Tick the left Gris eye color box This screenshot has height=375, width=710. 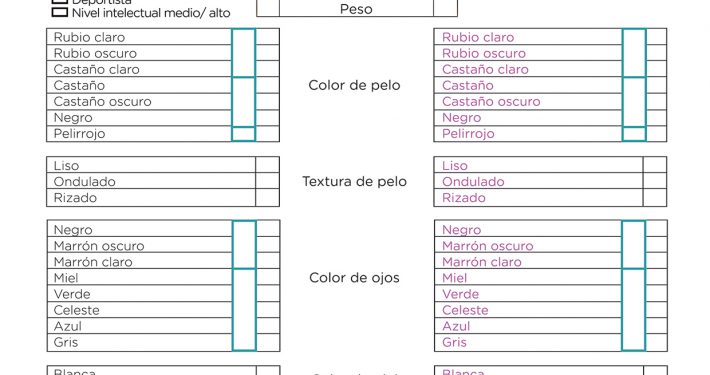point(268,342)
